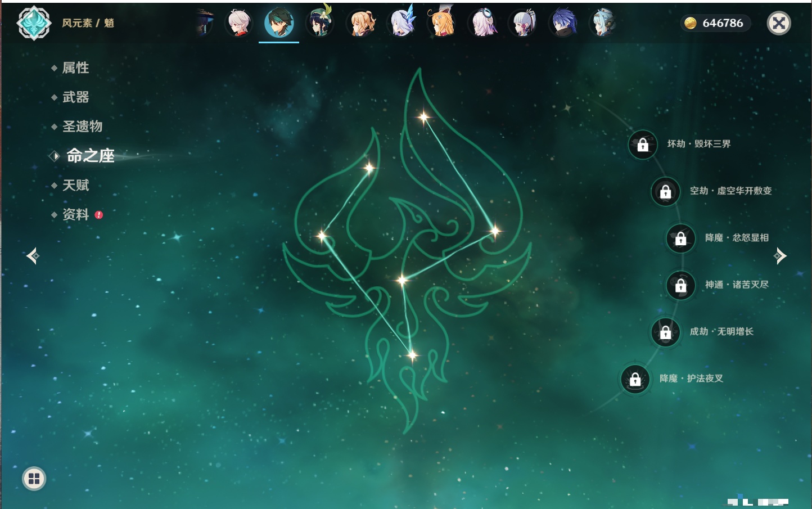
Task: Pick the silver-haired character with blue feather
Action: click(402, 24)
